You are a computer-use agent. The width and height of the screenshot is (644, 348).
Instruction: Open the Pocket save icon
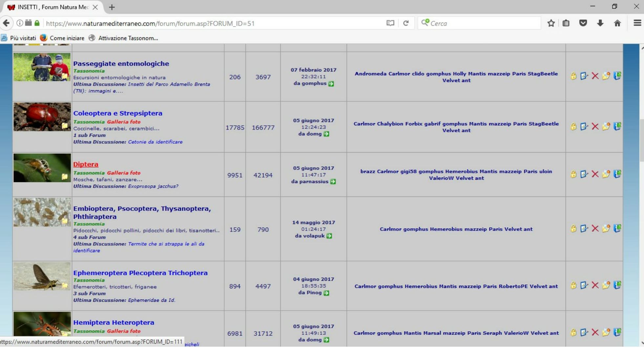click(583, 23)
